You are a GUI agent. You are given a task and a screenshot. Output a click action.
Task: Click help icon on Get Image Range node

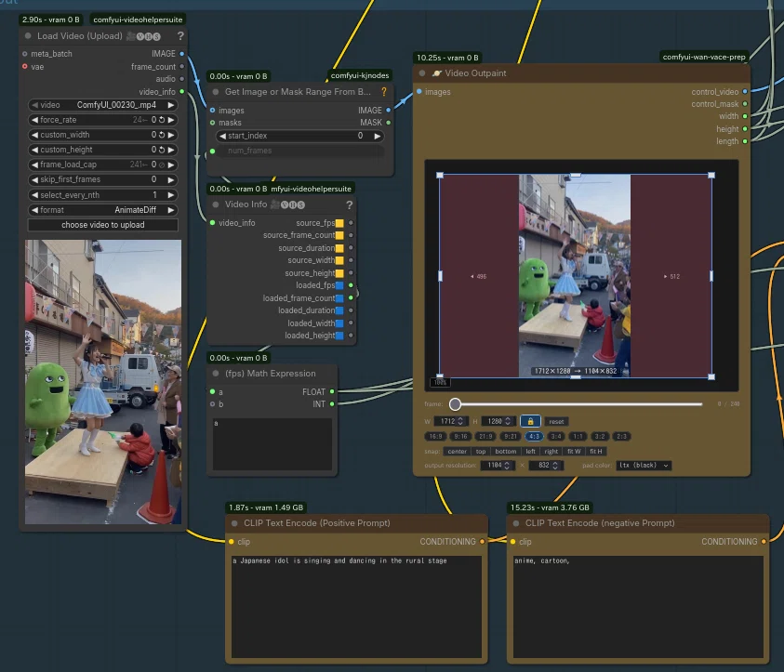pos(383,92)
